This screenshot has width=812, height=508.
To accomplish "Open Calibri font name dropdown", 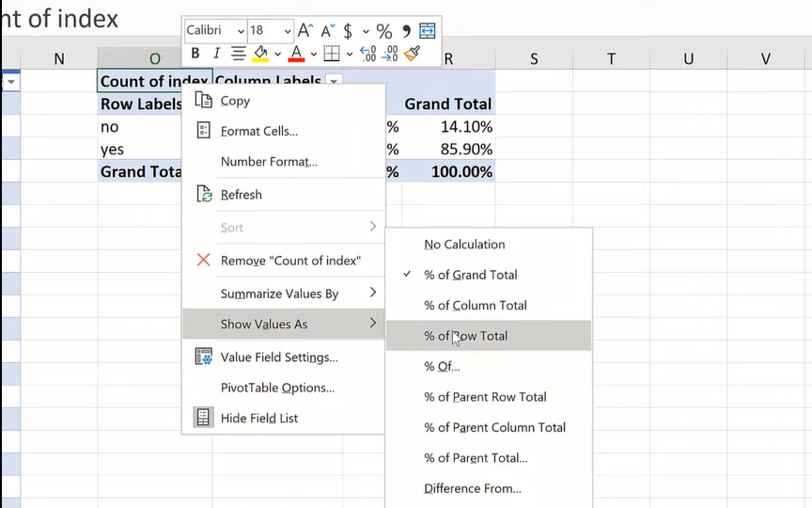I will pyautogui.click(x=241, y=32).
